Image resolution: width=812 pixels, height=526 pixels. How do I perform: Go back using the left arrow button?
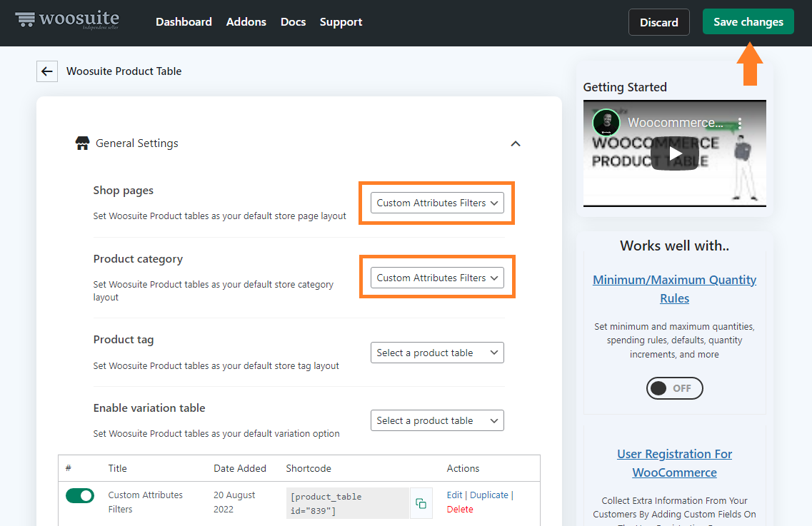tap(47, 71)
